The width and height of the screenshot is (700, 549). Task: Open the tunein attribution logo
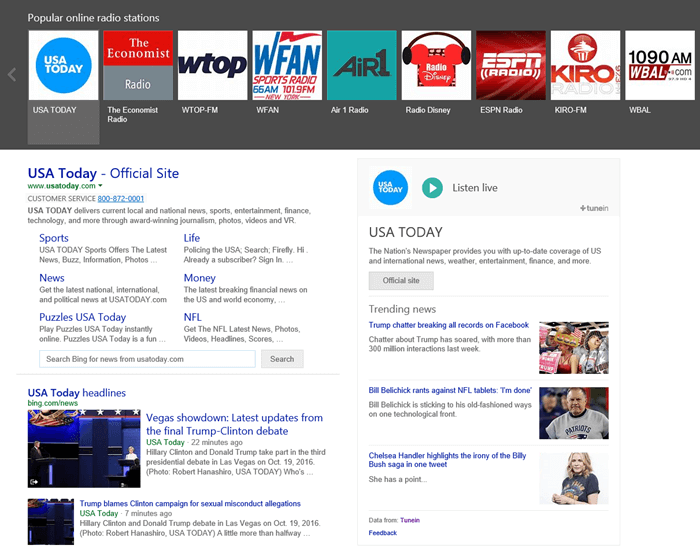[x=594, y=208]
